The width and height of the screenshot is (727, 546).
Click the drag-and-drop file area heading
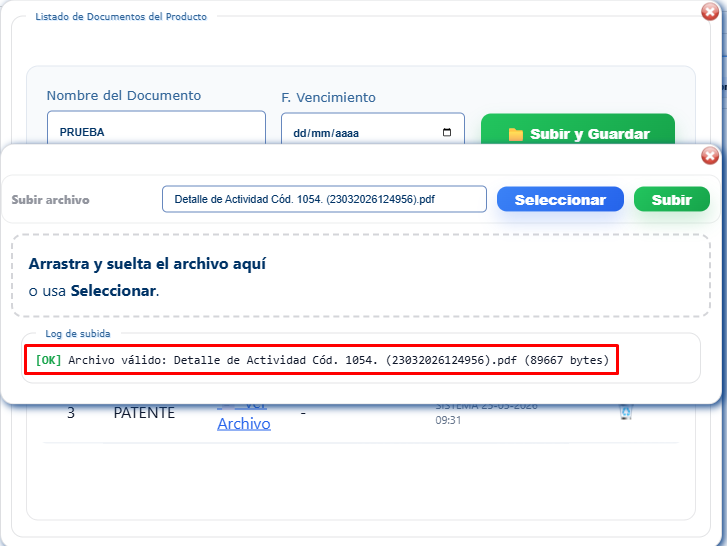point(147,264)
